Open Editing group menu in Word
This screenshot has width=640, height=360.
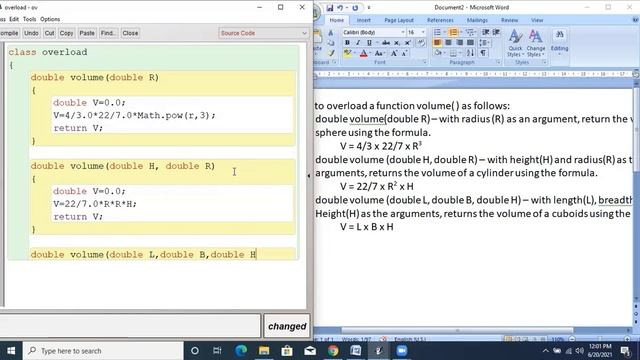[x=560, y=42]
